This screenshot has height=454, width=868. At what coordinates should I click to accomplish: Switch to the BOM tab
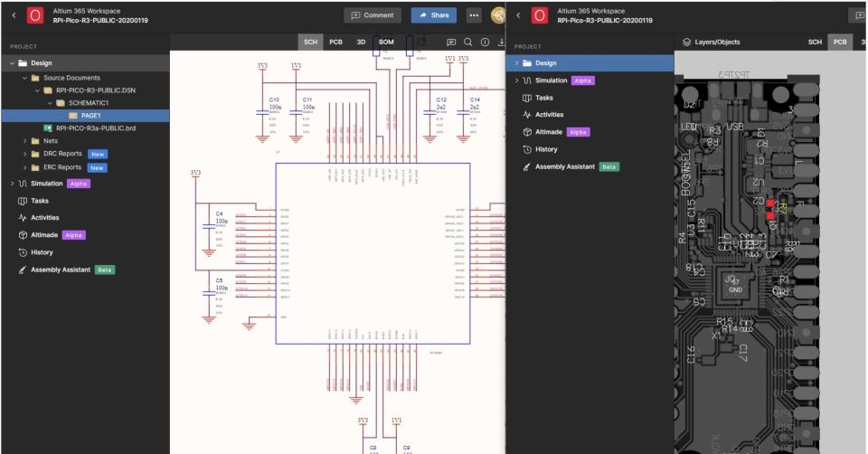point(384,43)
